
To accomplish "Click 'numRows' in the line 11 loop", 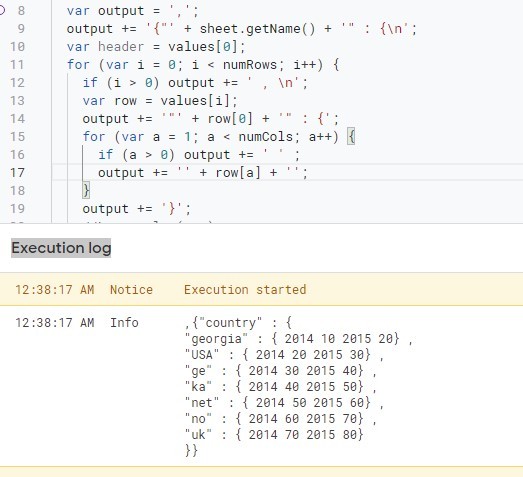I will click(x=250, y=65).
